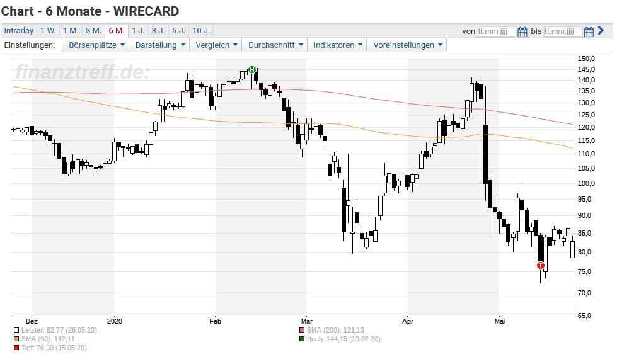Select the 1 M. time range tab
Viewport: 617px width, 364px height.
(x=71, y=31)
